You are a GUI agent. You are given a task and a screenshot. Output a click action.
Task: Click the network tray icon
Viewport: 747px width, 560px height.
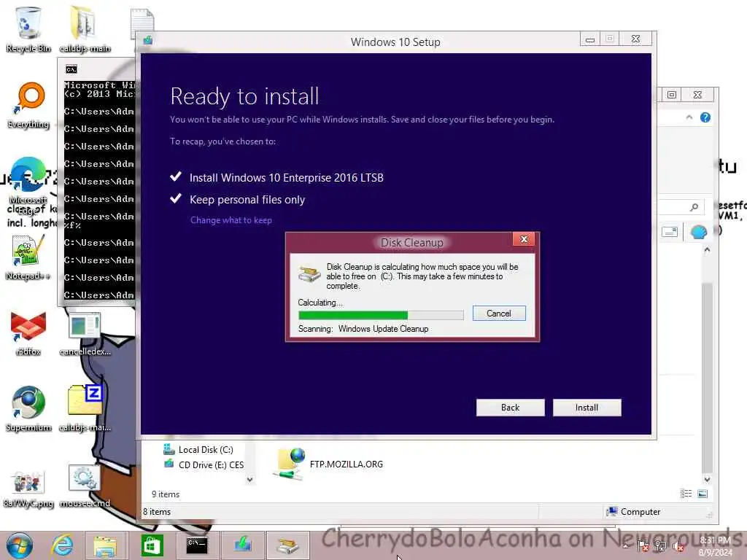point(660,545)
